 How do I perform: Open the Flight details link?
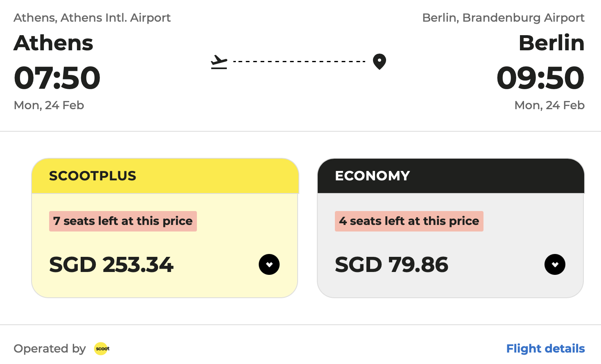(545, 348)
